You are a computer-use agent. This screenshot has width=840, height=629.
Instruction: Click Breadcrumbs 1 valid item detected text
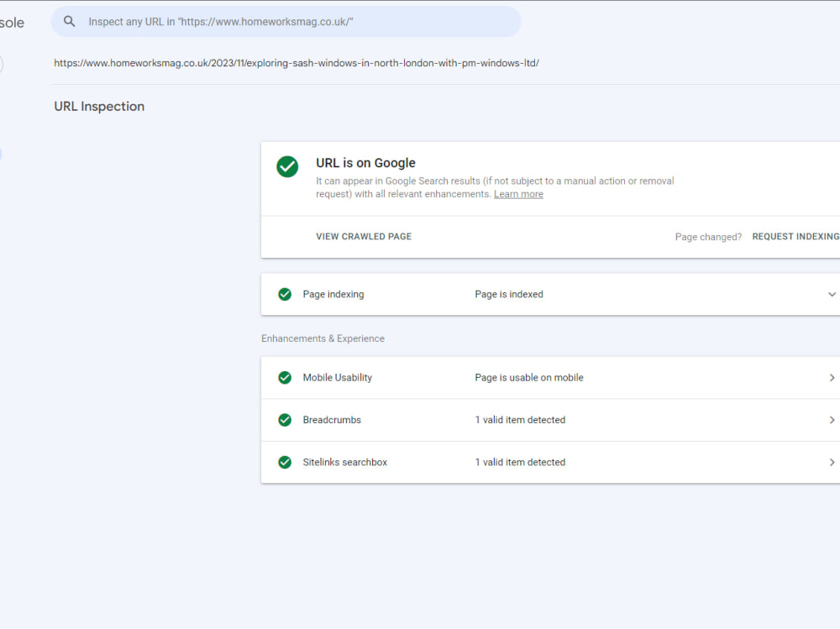(520, 420)
